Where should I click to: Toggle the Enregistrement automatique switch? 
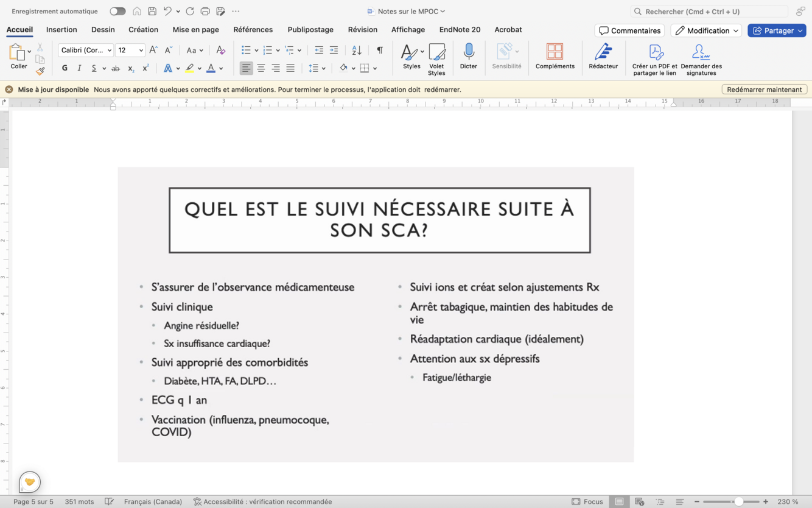coord(117,12)
